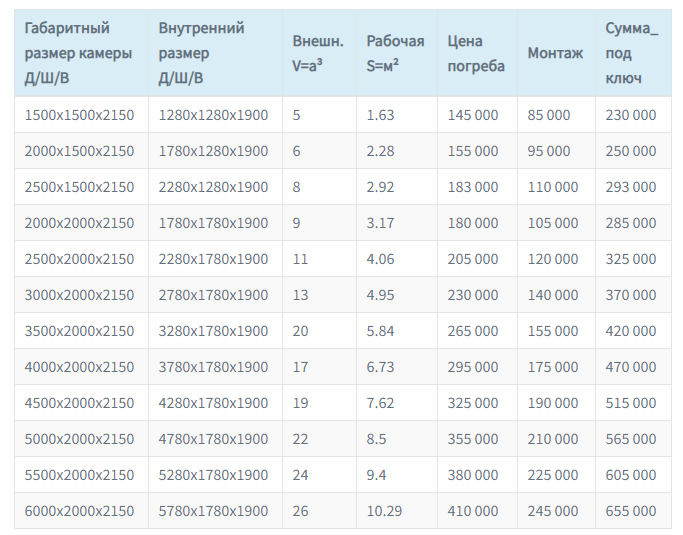Click the installation cost 85 000
The image size is (683, 535).
tap(548, 115)
